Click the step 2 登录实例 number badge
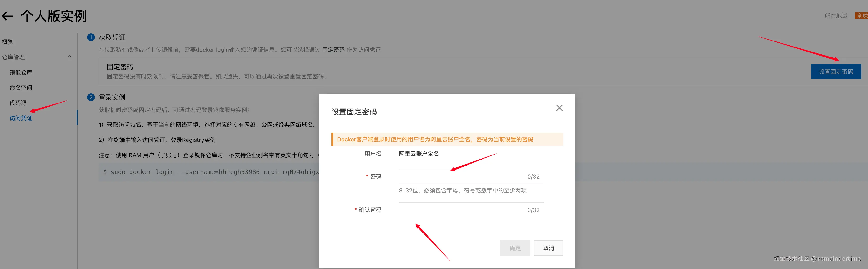Screen dimensions: 868x269 point(91,97)
